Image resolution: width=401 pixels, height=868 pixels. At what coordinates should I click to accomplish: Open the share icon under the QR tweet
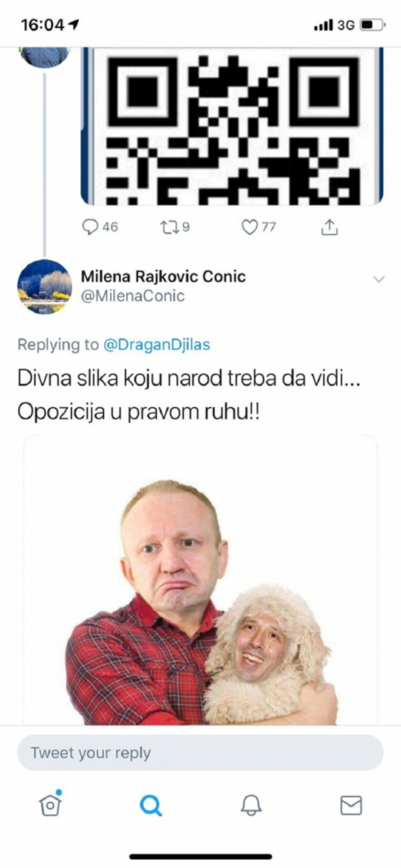point(329,227)
